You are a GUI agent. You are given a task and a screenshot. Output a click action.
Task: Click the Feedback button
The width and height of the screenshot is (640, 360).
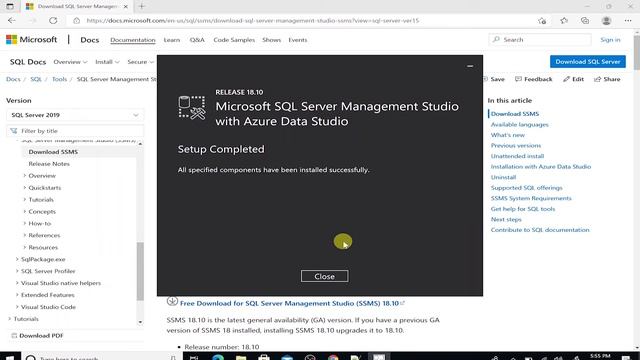[533, 79]
